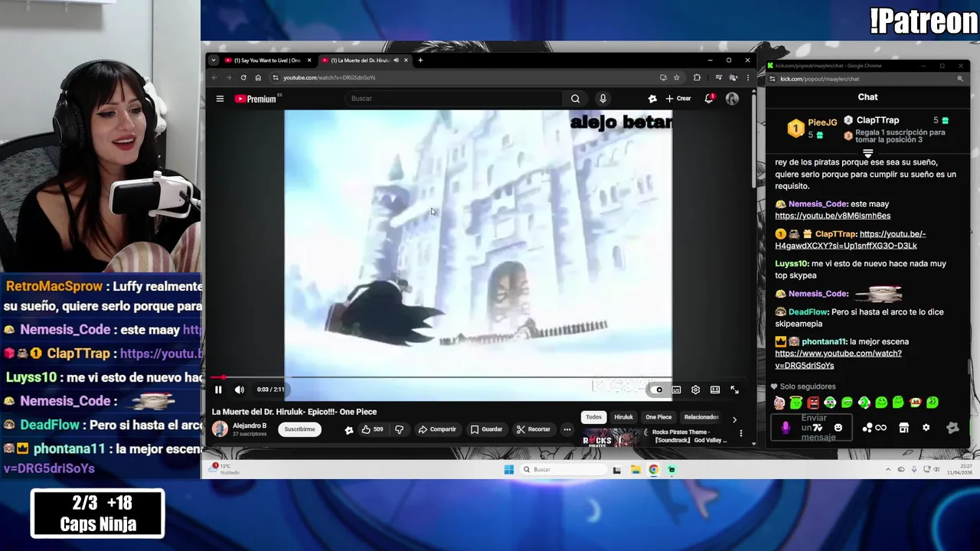Go to browser home page
Viewport: 980px width, 551px height.
pos(258,77)
